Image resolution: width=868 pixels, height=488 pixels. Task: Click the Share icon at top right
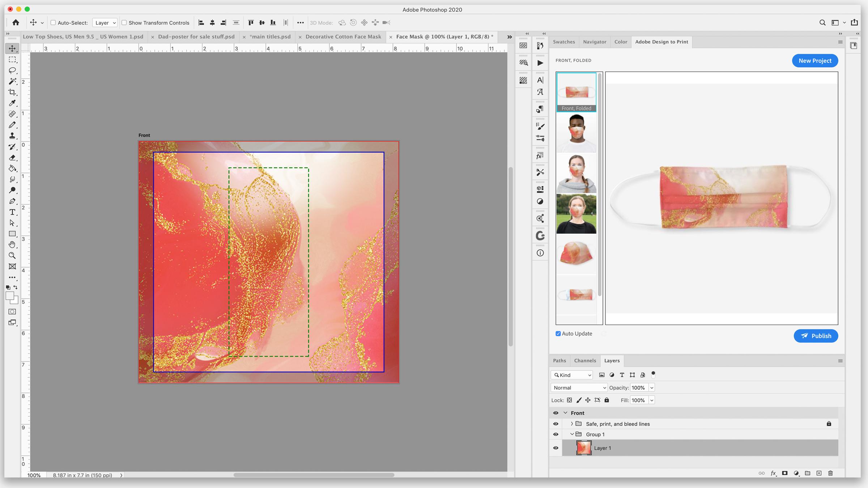(854, 22)
